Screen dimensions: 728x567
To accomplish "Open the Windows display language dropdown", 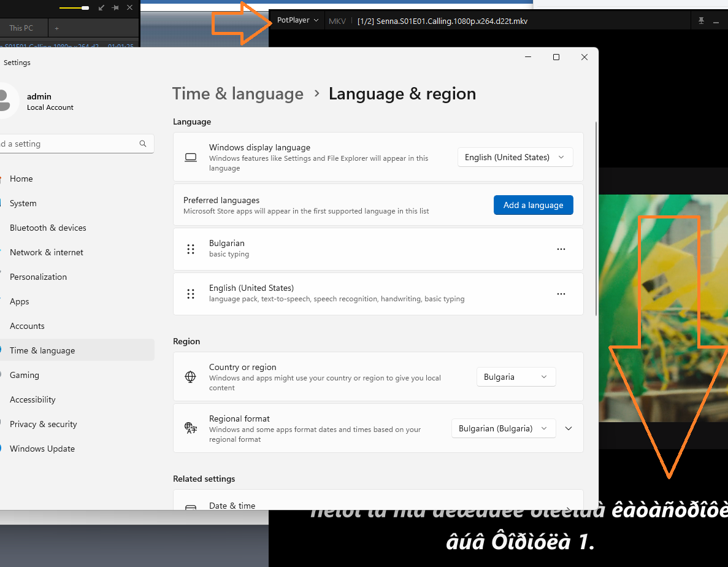I will pyautogui.click(x=515, y=157).
